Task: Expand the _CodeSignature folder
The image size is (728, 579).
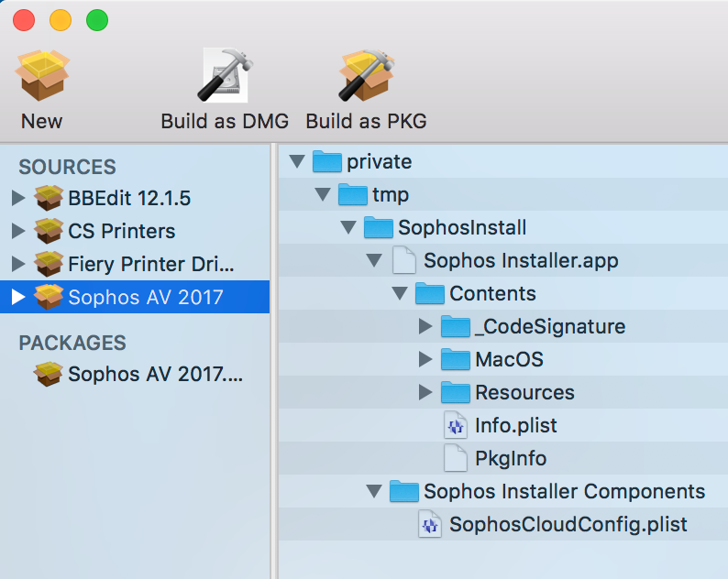Action: point(425,326)
